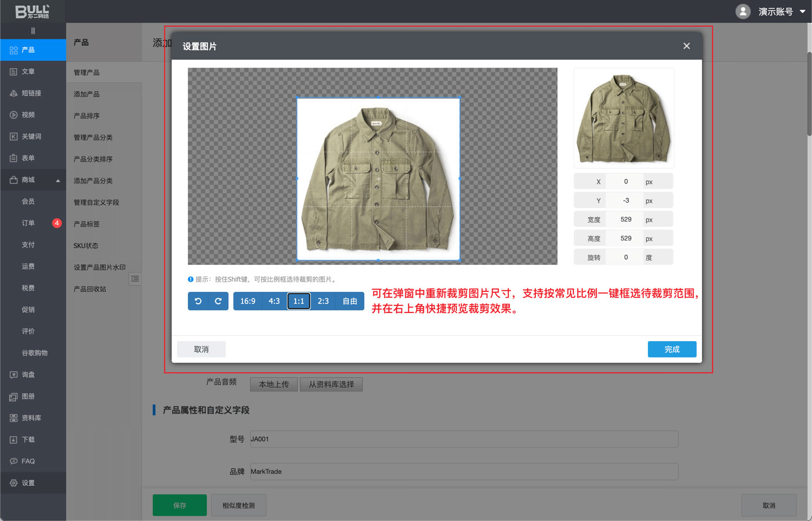Click the width value input field
The image size is (812, 521).
(626, 219)
